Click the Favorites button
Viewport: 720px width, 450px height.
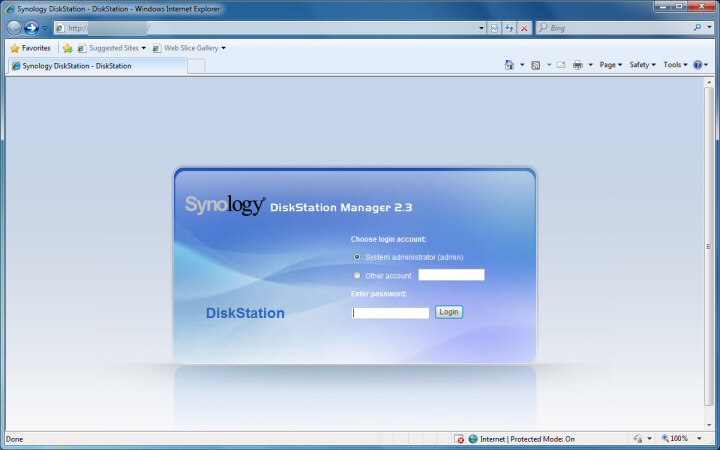click(x=30, y=48)
